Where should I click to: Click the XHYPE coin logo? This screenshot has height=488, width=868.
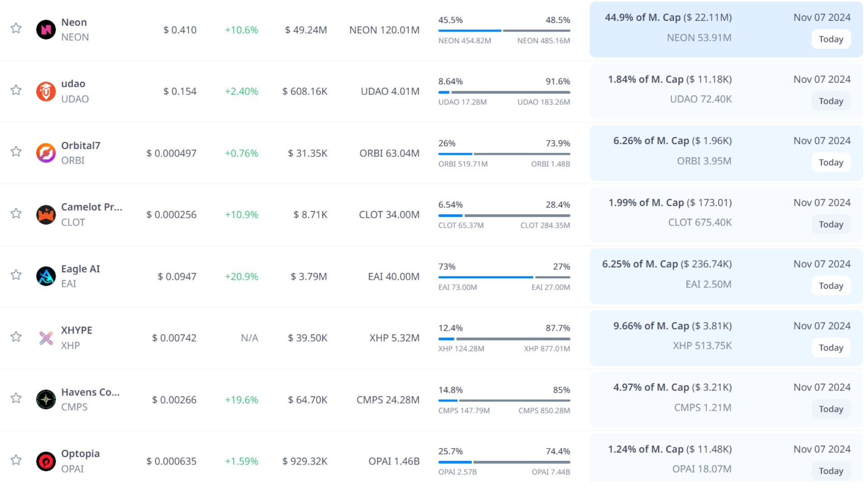[x=46, y=338]
